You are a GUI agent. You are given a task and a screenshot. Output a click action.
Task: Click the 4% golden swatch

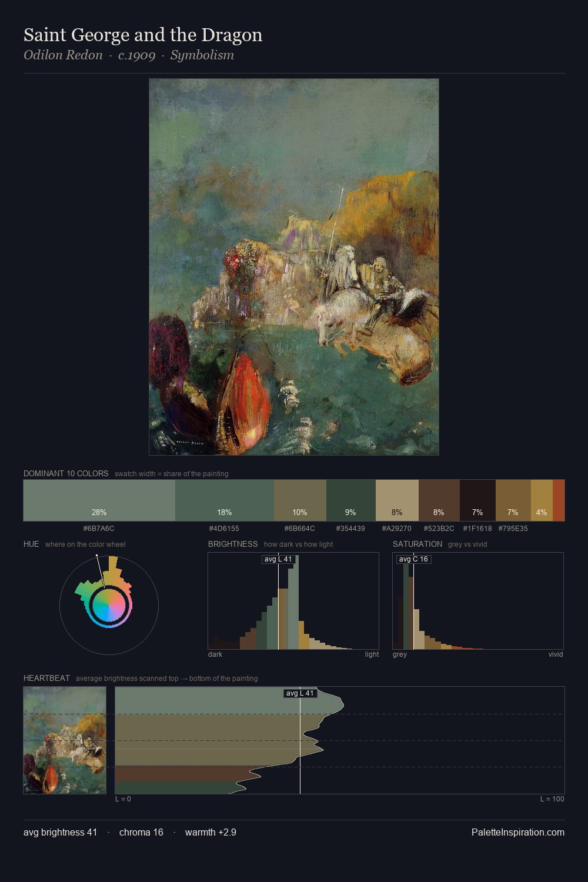pyautogui.click(x=542, y=500)
